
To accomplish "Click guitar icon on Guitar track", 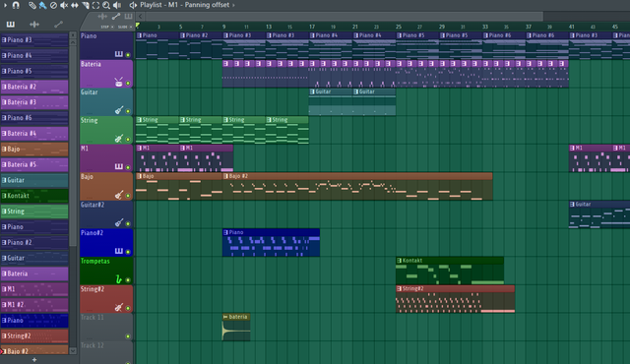I will (119, 110).
